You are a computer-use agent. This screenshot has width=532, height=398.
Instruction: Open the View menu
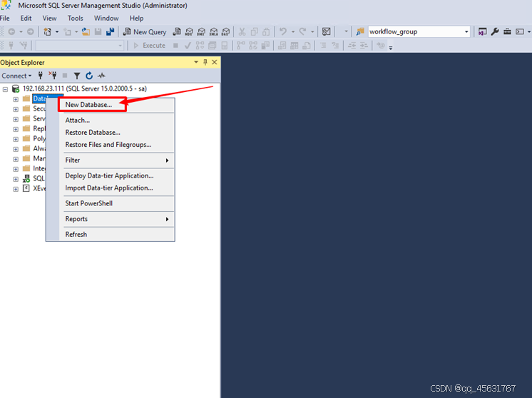[x=49, y=19]
